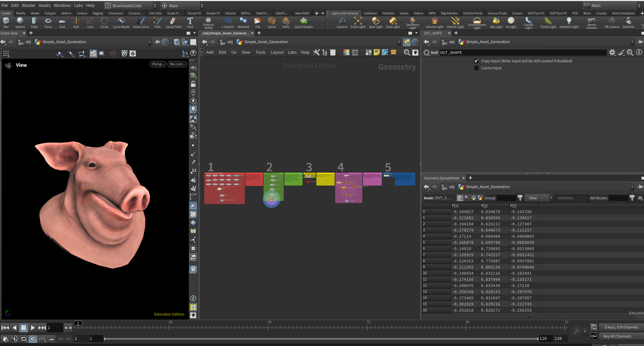644x346 pixels.
Task: Open the Render menu
Action: tap(29, 5)
